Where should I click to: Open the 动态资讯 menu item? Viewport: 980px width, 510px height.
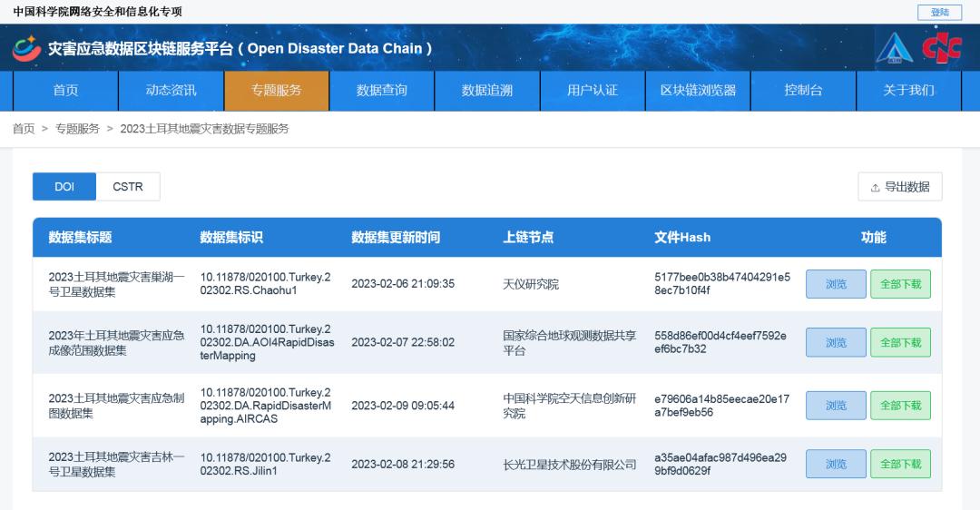click(x=171, y=91)
